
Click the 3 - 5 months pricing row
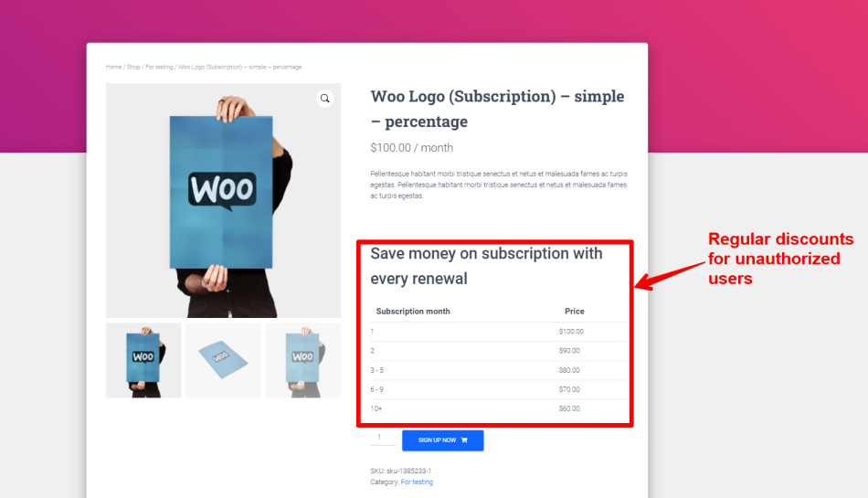(x=499, y=370)
